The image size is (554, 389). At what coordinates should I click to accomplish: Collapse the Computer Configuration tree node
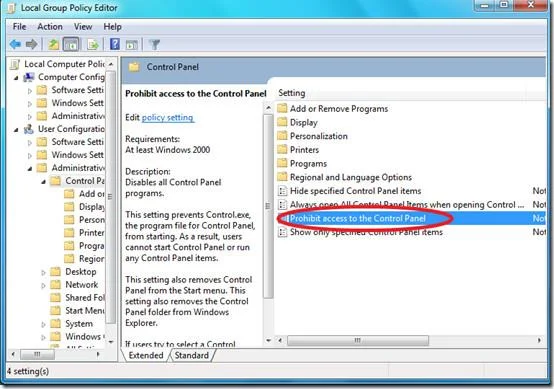click(16, 78)
